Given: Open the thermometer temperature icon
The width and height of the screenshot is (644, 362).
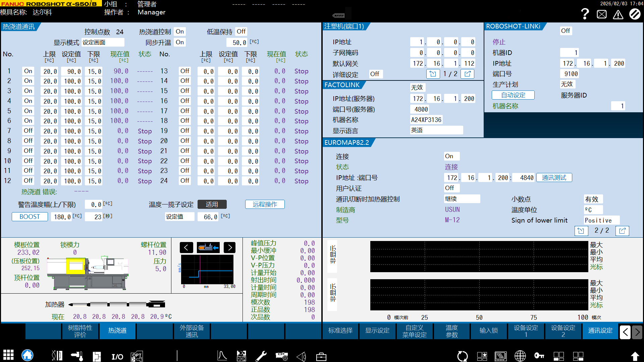Looking at the screenshot, I should point(77,356).
